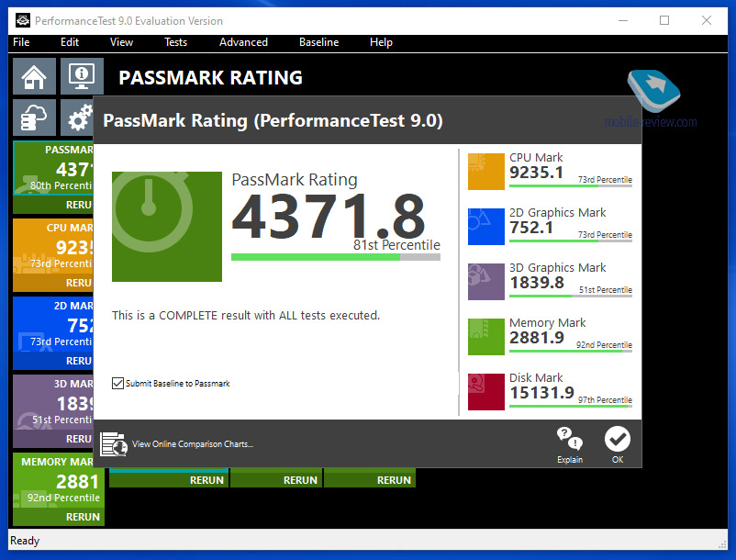This screenshot has width=736, height=560.
Task: Open the File menu
Action: click(21, 42)
